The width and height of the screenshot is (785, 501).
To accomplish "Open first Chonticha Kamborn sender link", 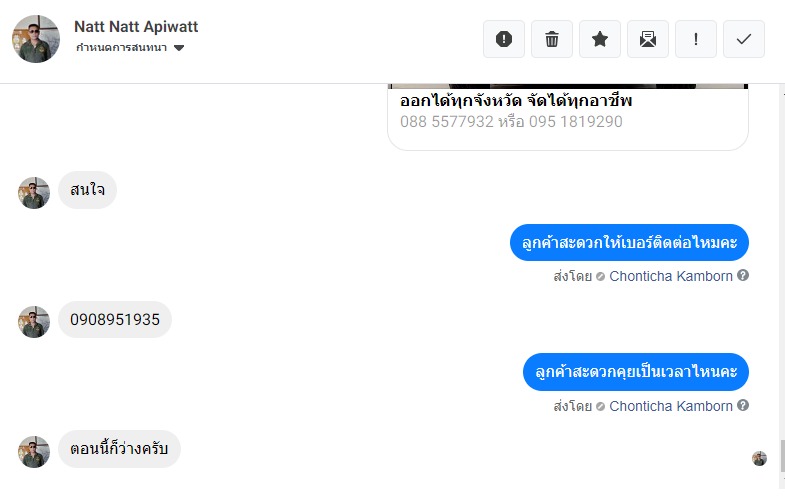I will pos(670,276).
